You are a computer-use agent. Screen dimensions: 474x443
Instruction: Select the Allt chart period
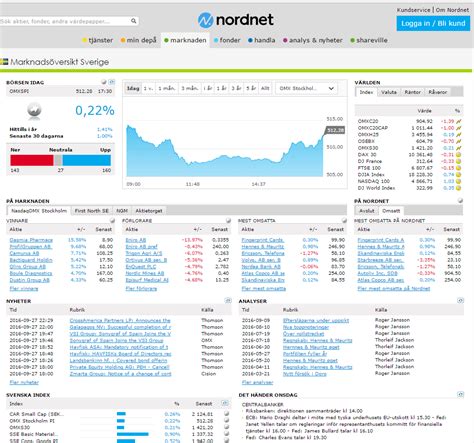(265, 88)
